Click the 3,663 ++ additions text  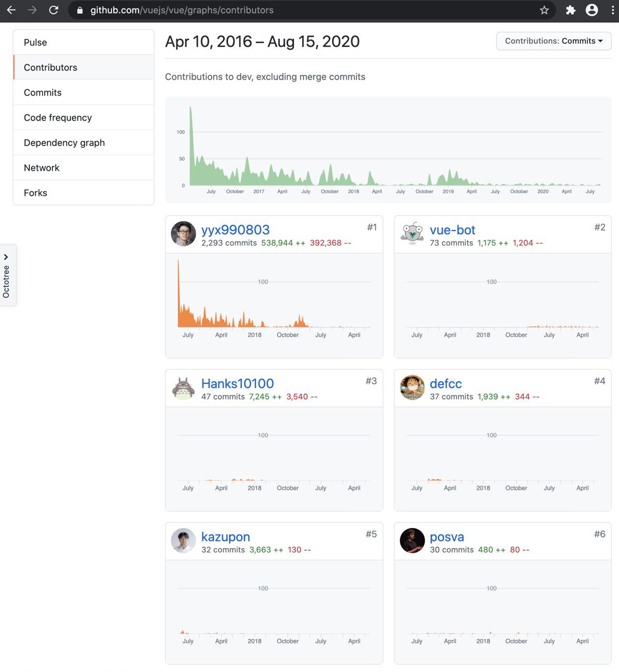pos(266,550)
